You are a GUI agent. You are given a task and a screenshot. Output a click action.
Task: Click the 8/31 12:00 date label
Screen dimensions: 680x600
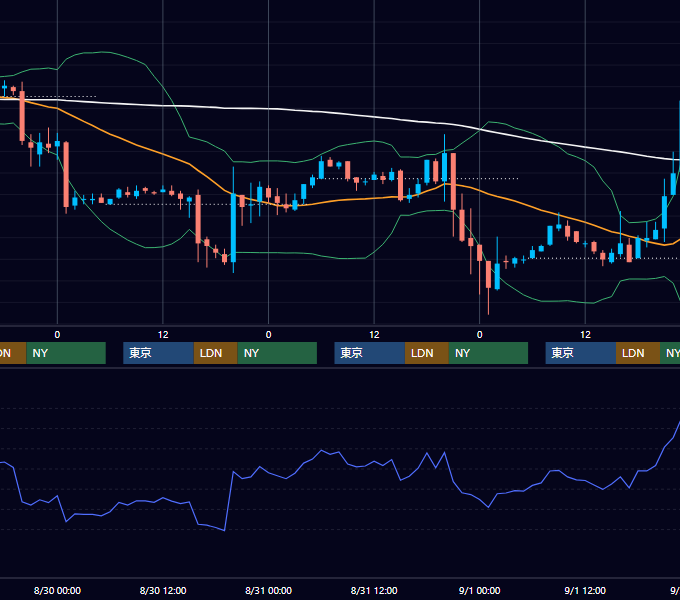coord(374,590)
